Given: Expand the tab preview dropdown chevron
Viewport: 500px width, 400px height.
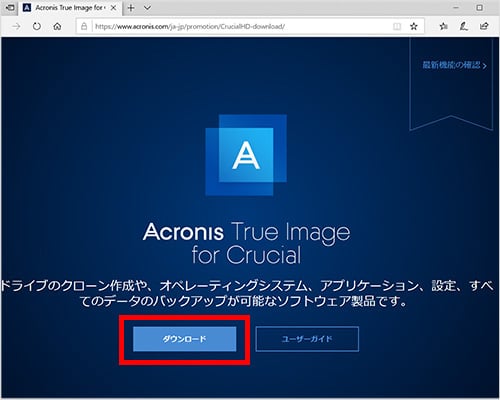Looking at the screenshot, I should (x=147, y=8).
